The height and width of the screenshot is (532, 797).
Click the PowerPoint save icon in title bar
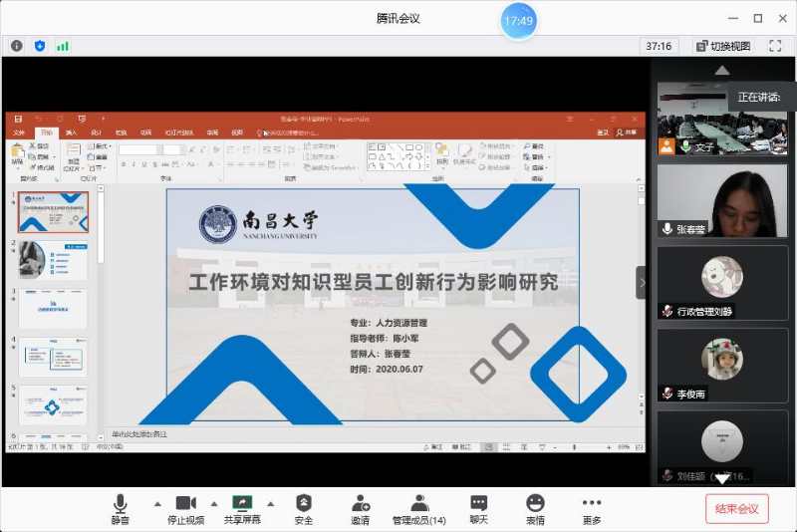pyautogui.click(x=18, y=119)
